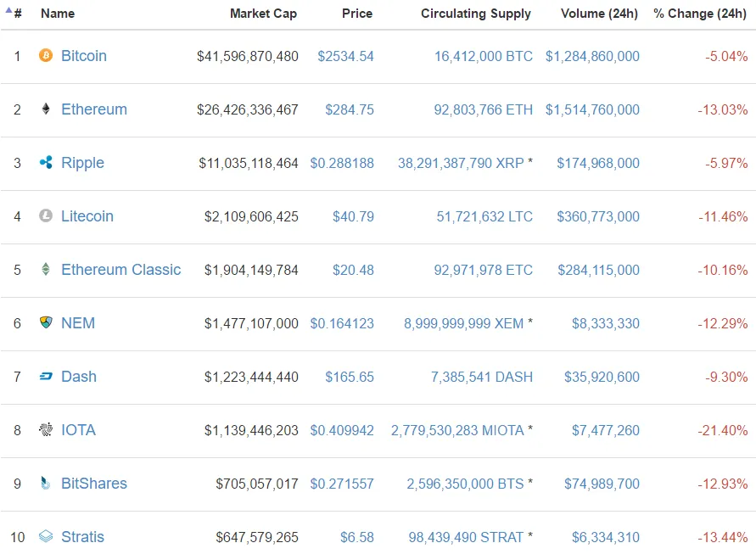Viewport: 756px width, 554px height.
Task: Click the NEM shield logo icon
Action: (x=46, y=322)
